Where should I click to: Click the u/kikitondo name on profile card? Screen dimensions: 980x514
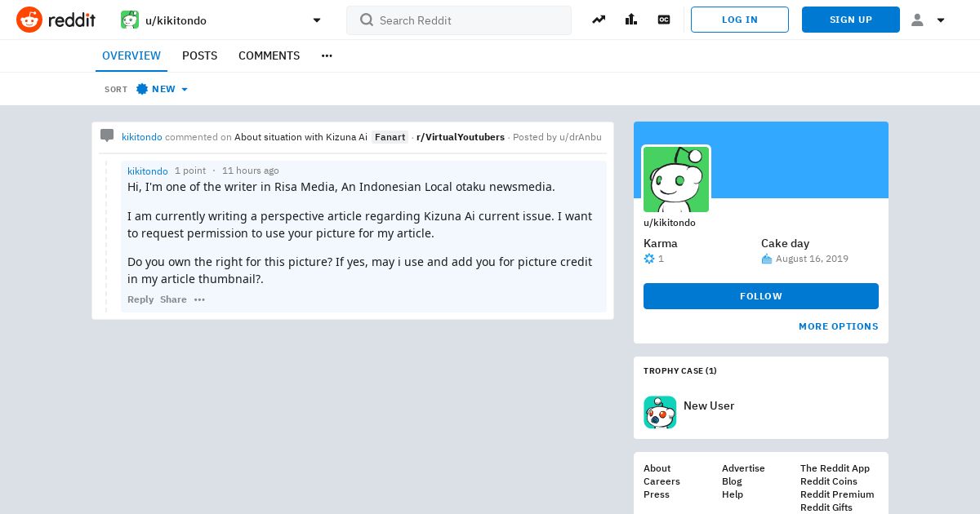pyautogui.click(x=670, y=223)
